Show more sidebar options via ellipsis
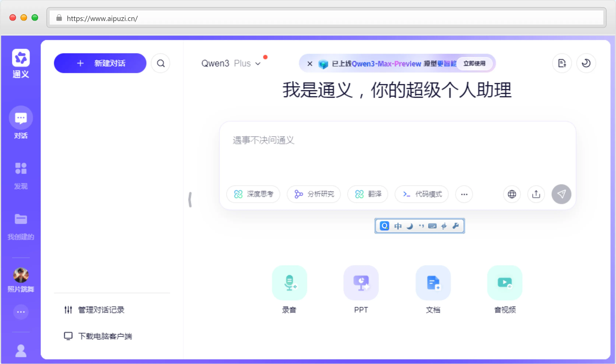Screen dimensions: 616x364 coord(21,312)
